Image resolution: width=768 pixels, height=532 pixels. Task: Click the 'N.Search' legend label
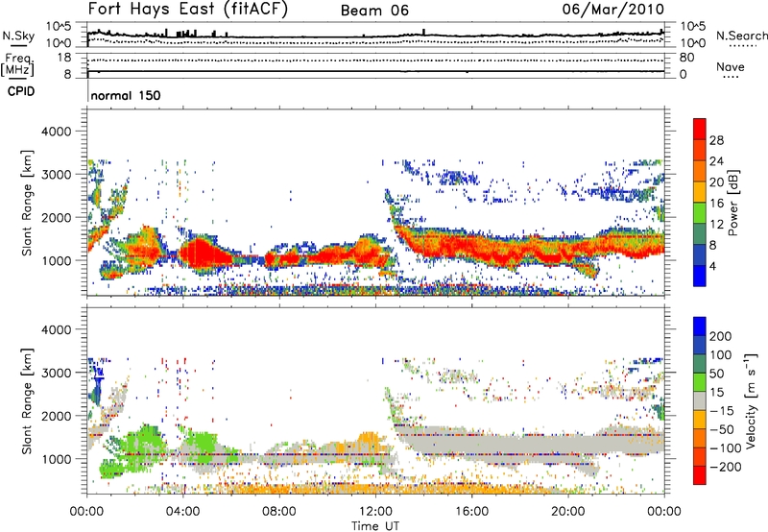tap(741, 36)
